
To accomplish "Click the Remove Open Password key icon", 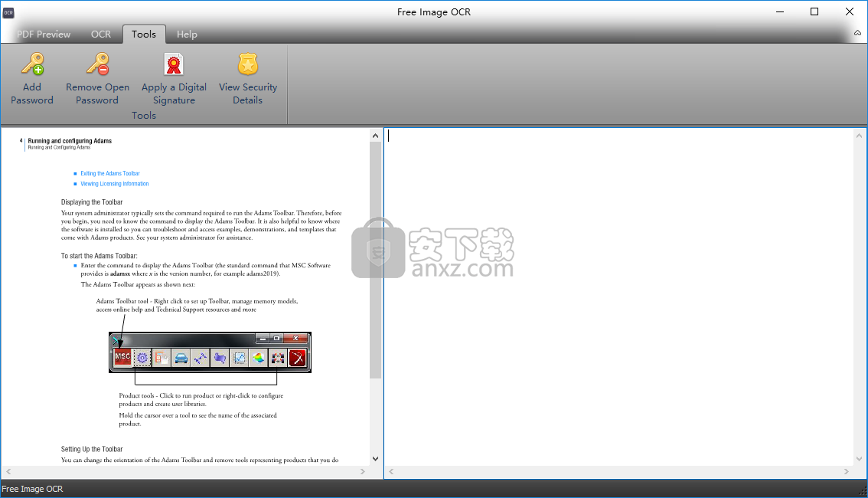I will pos(97,64).
